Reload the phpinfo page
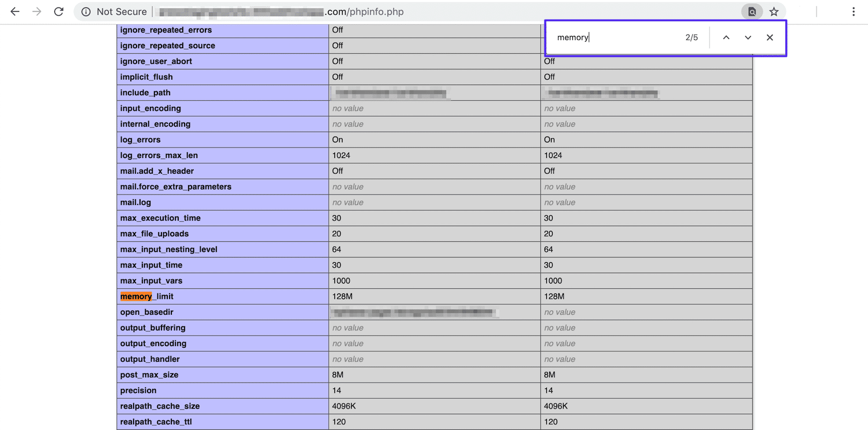 coord(58,11)
